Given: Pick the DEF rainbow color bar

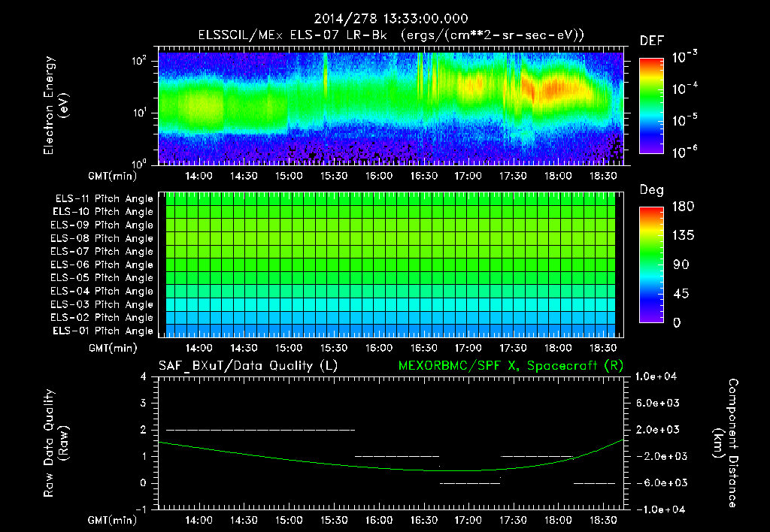Looking at the screenshot, I should point(652,105).
